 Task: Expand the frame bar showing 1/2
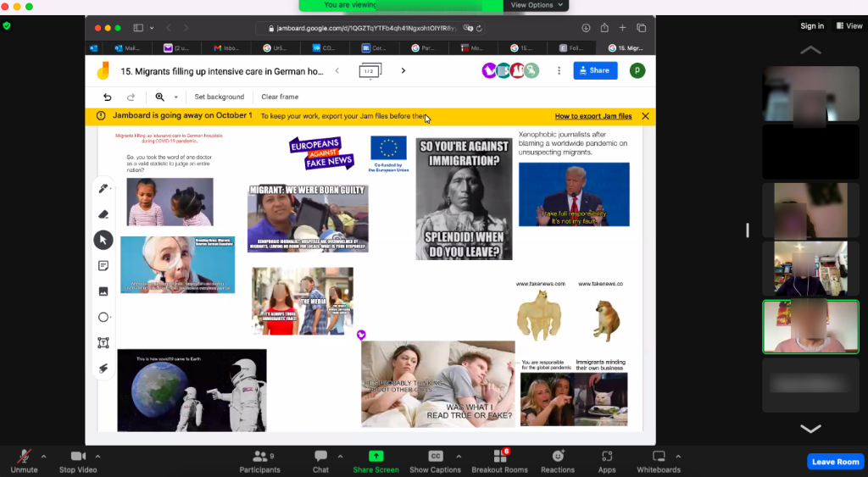click(370, 71)
